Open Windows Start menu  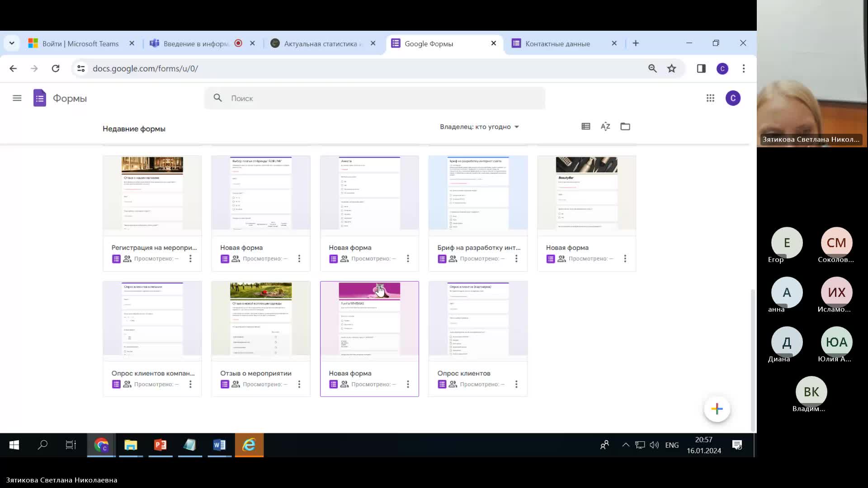pos(14,445)
